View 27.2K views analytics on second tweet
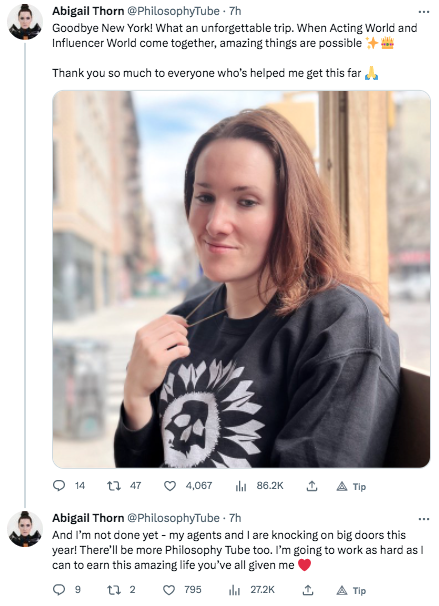Screen dimensions: 439x606 235,590
